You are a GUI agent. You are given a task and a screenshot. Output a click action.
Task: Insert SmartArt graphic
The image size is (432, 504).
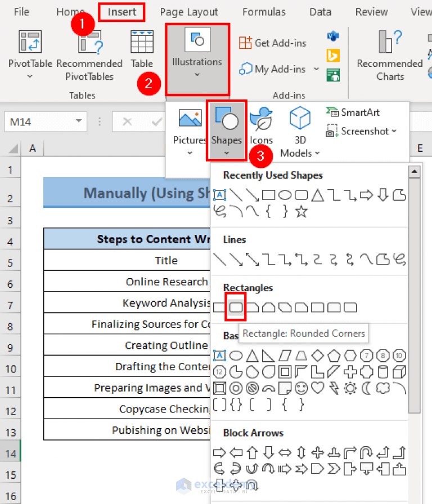pos(353,112)
